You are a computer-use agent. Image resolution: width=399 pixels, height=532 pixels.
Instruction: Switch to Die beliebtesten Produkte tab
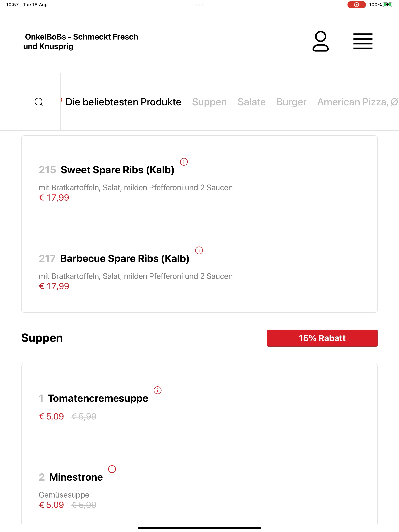pos(123,102)
